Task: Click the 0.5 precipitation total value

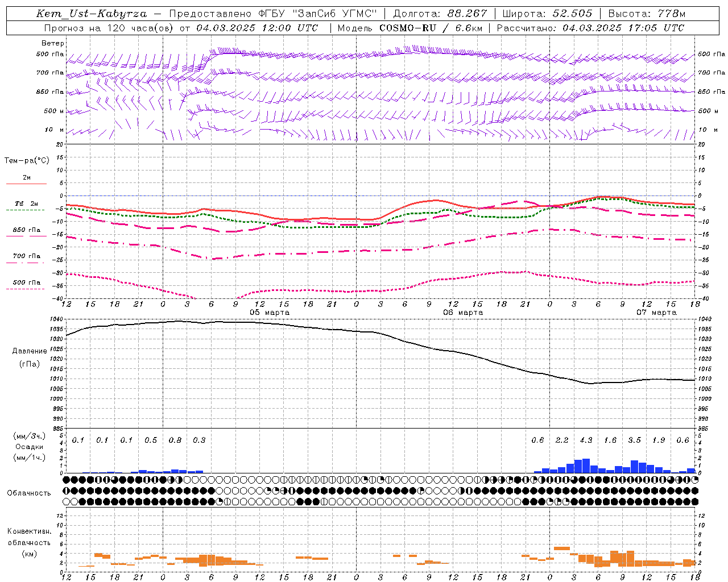Action: tap(151, 440)
